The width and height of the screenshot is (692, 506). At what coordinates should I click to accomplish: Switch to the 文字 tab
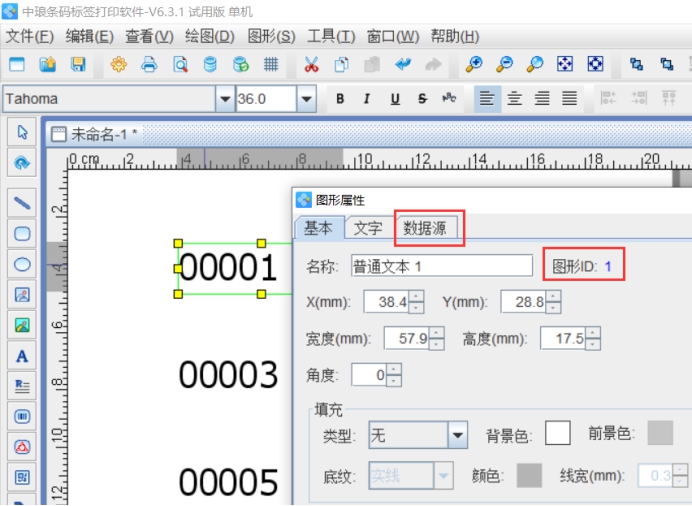point(368,228)
